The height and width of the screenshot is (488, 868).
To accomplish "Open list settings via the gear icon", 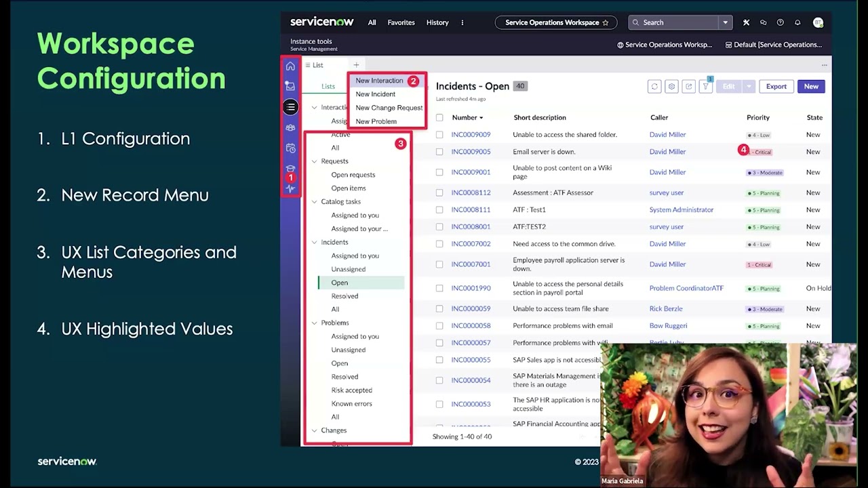I will click(671, 86).
